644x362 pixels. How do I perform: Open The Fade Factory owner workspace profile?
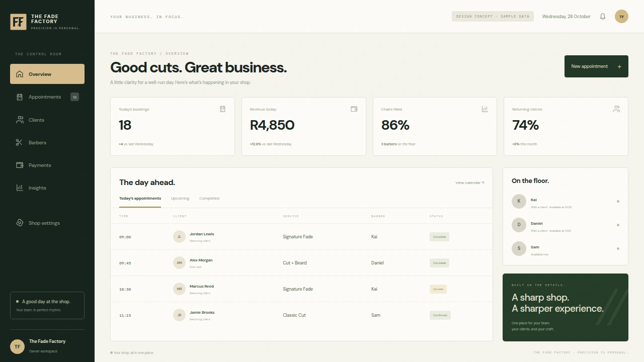(x=47, y=346)
